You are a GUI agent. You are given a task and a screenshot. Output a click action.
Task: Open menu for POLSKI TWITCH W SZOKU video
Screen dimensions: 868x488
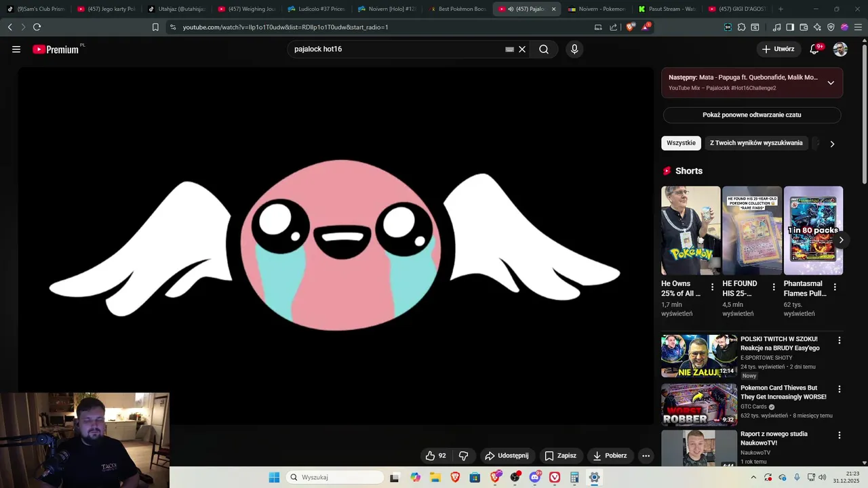coord(840,341)
